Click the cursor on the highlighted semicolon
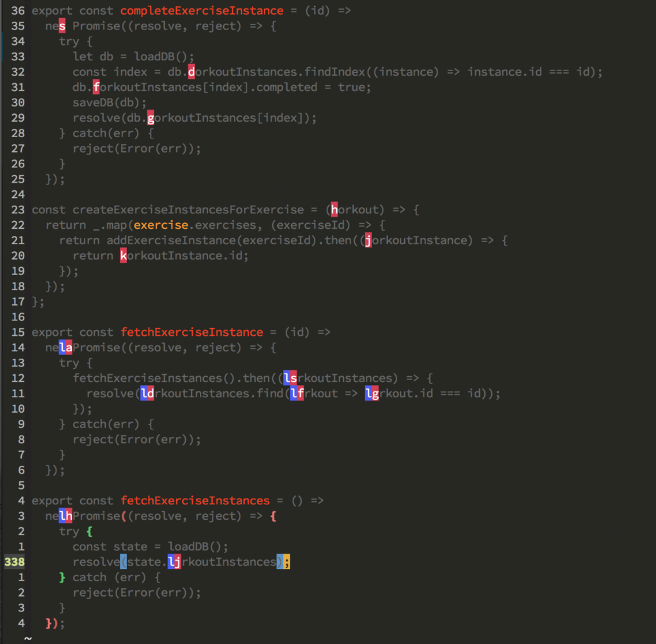Viewport: 656px width, 644px height. pos(287,562)
